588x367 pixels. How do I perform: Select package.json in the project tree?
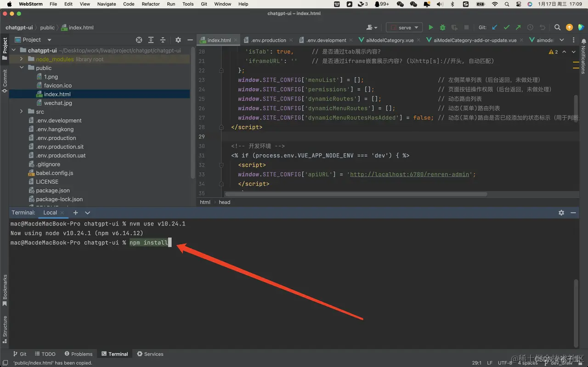coord(53,191)
